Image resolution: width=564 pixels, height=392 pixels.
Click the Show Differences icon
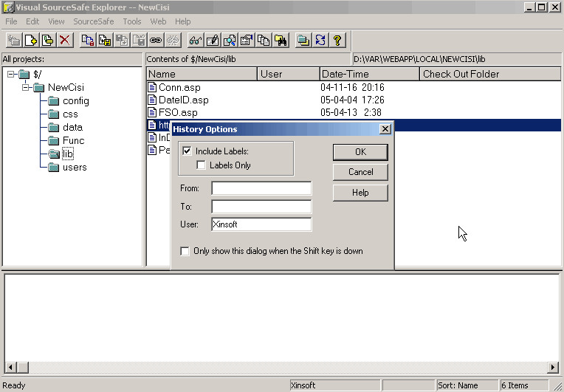[230, 40]
